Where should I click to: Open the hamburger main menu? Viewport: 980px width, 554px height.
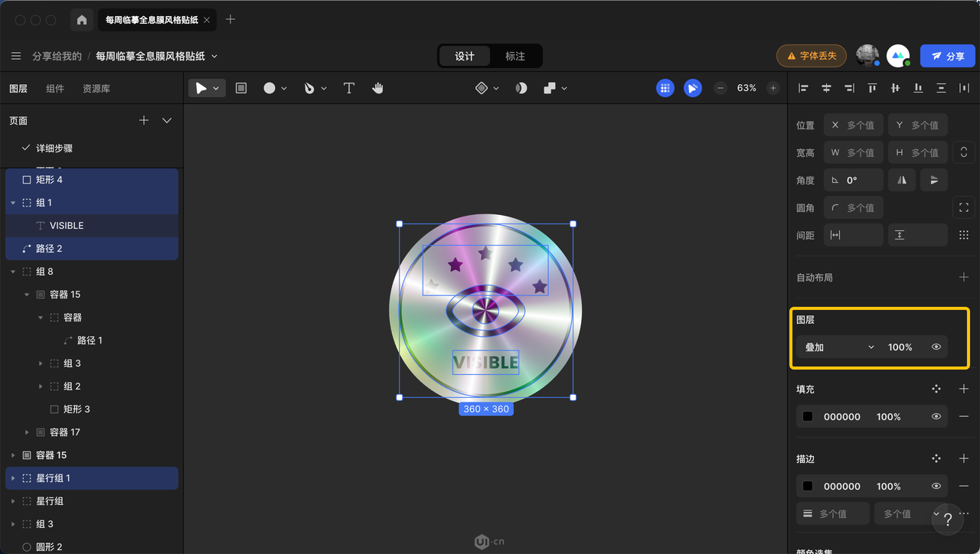tap(16, 56)
